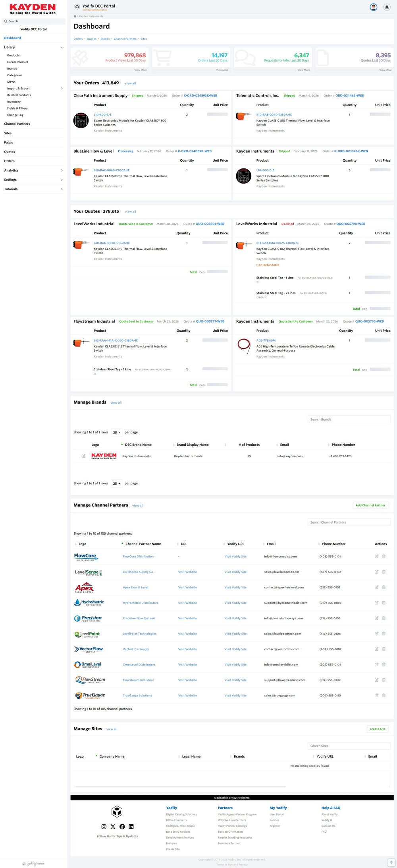
Task: Open quote QUO-005801-WEB
Action: [210, 224]
